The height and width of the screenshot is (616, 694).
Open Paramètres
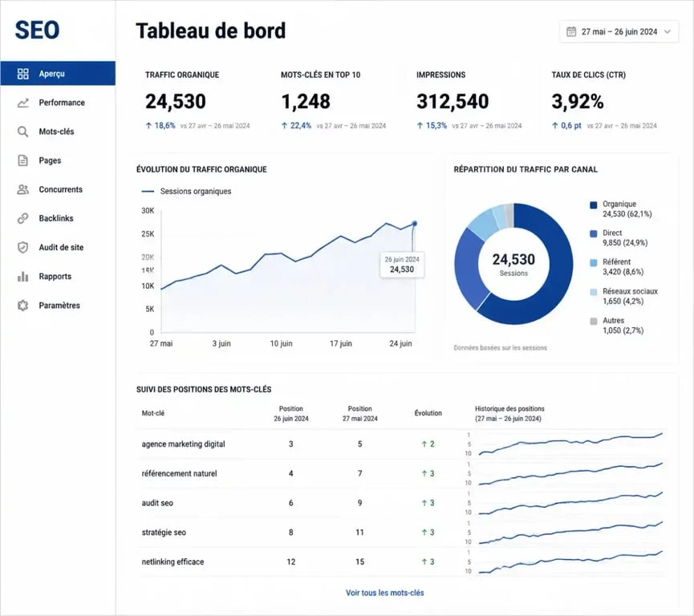[x=58, y=306]
